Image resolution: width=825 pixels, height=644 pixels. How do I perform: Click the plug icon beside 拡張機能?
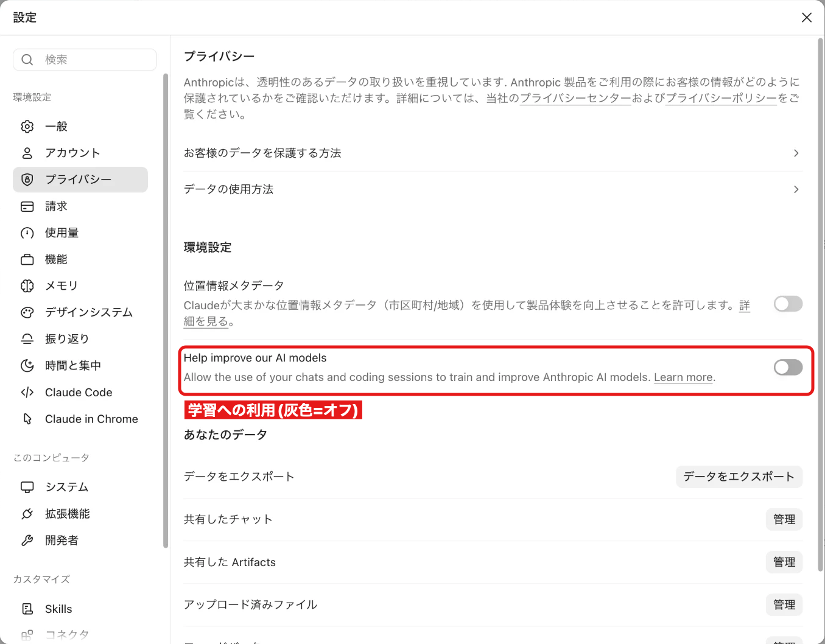(x=27, y=514)
